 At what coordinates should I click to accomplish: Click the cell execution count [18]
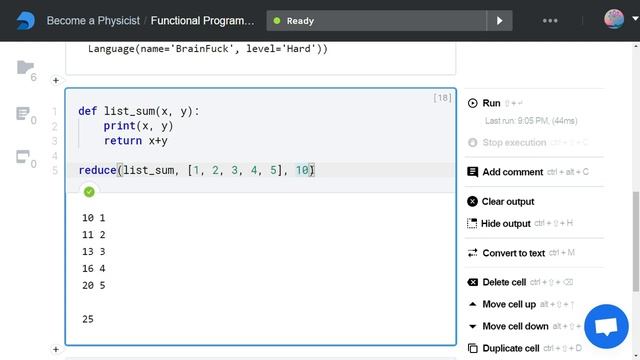point(442,98)
